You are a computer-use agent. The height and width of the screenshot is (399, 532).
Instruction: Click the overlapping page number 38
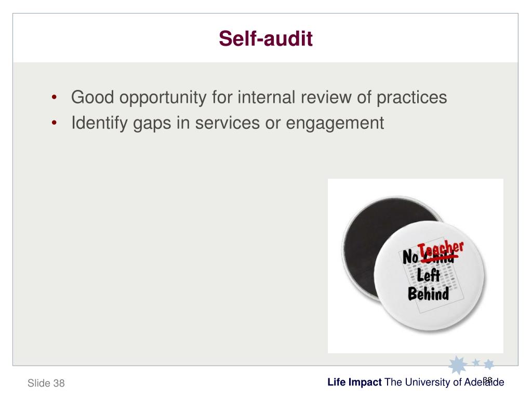[x=487, y=380]
